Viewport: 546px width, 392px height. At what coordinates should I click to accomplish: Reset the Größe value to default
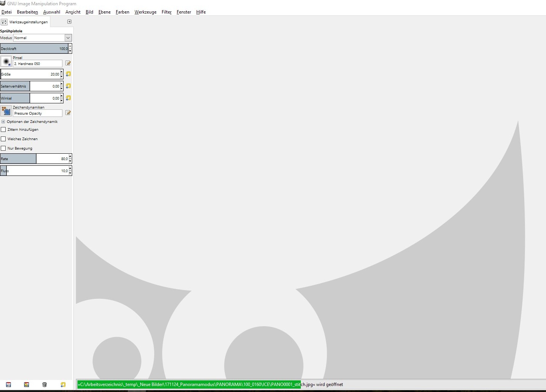tap(68, 74)
